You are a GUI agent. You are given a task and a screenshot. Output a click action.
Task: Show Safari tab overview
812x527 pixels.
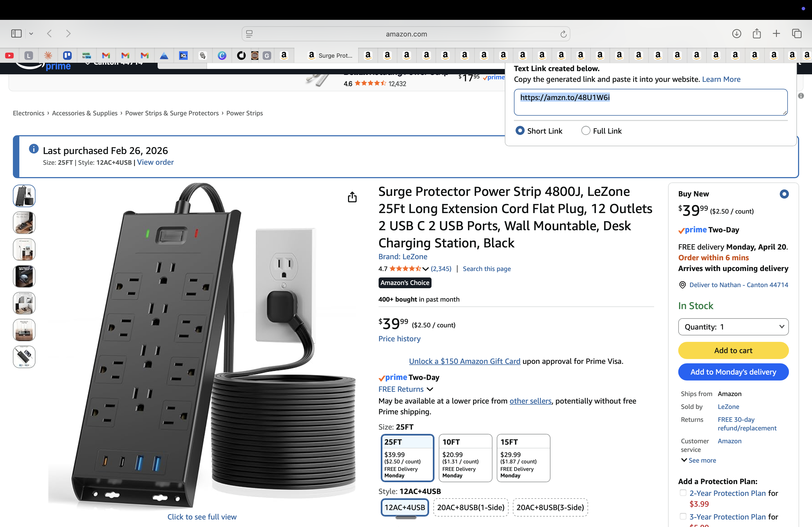tap(797, 33)
